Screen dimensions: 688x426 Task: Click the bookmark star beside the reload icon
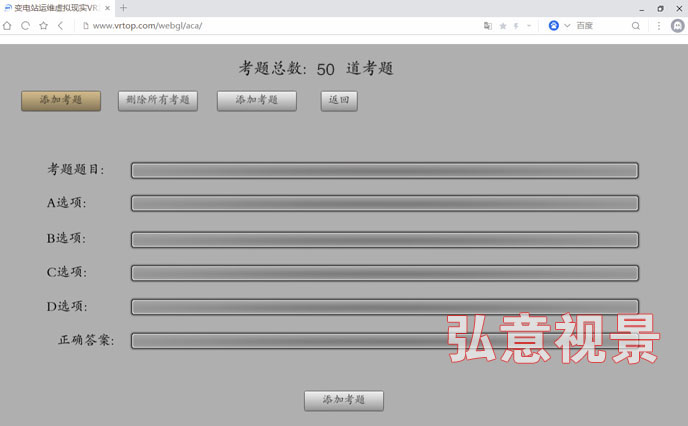[x=43, y=26]
